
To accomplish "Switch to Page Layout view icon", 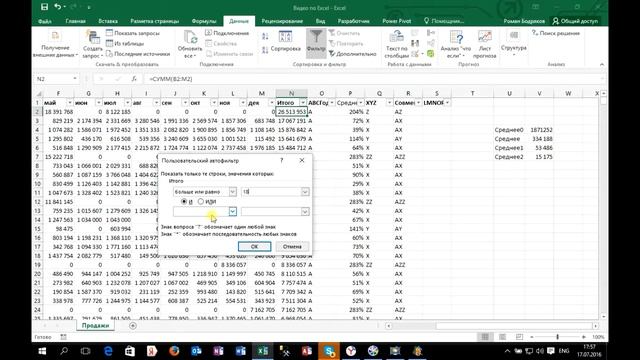I will click(x=502, y=337).
